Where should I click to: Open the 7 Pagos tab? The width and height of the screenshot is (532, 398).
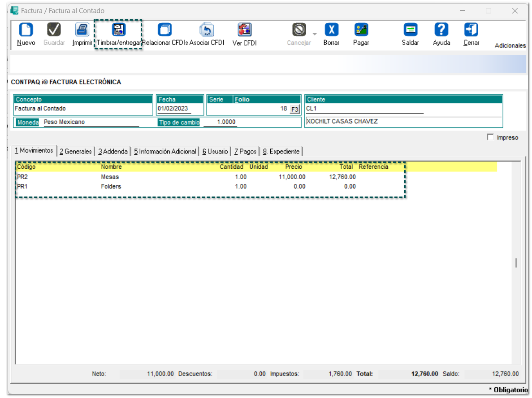click(245, 152)
